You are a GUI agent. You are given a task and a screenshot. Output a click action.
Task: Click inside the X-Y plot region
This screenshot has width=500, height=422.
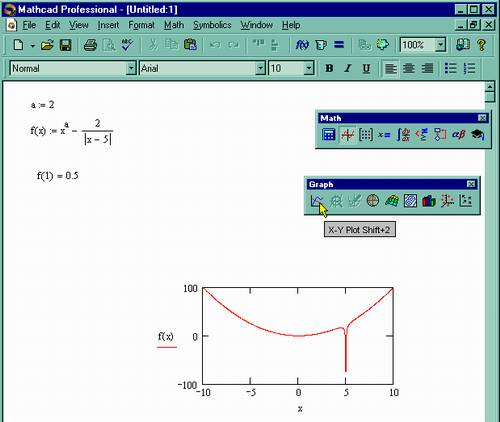click(298, 336)
